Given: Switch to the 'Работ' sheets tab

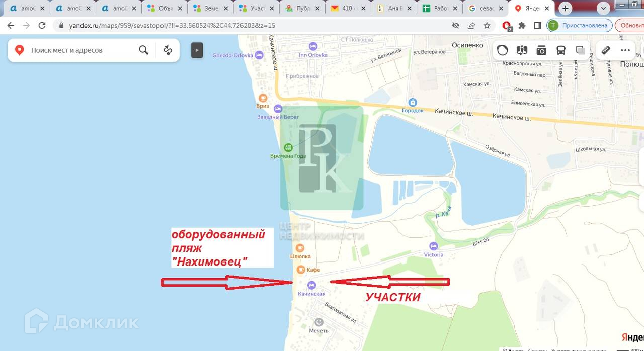Looking at the screenshot, I should 440,8.
